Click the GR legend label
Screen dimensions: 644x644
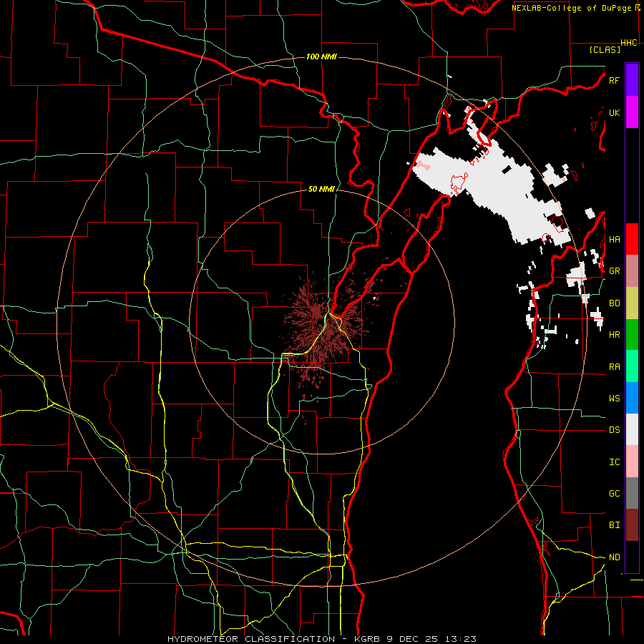click(x=614, y=271)
